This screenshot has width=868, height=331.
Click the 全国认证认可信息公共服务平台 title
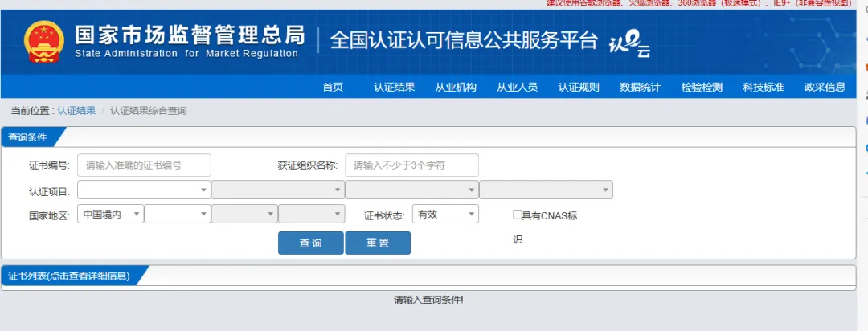tap(464, 40)
